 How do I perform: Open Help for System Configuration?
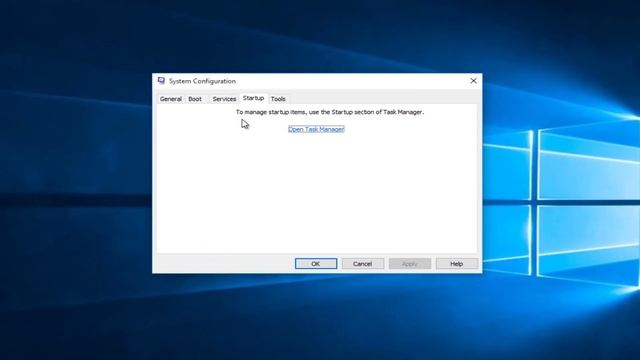[456, 264]
